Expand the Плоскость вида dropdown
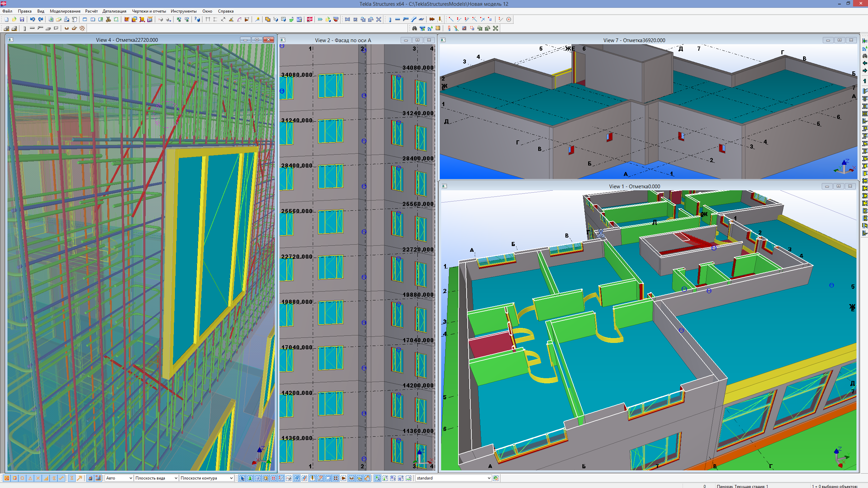 (176, 478)
